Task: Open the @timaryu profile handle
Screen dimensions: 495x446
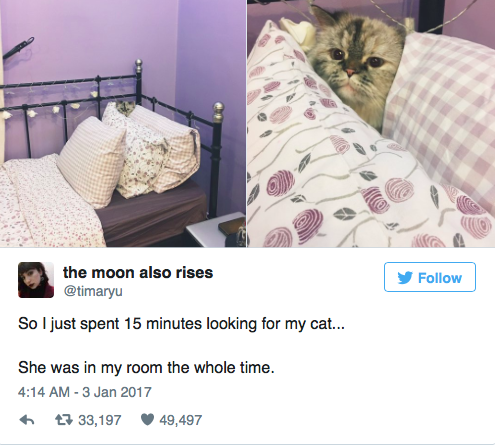Action: [x=93, y=291]
